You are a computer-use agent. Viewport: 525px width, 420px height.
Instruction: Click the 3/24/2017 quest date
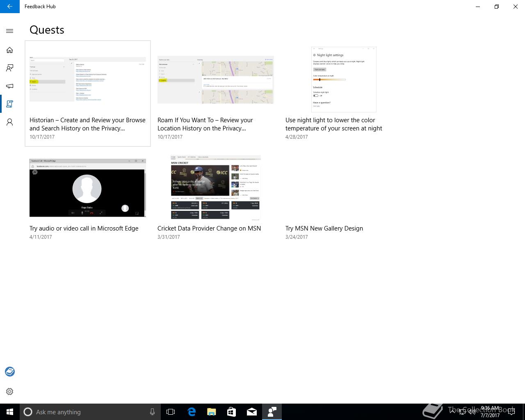[x=297, y=237]
